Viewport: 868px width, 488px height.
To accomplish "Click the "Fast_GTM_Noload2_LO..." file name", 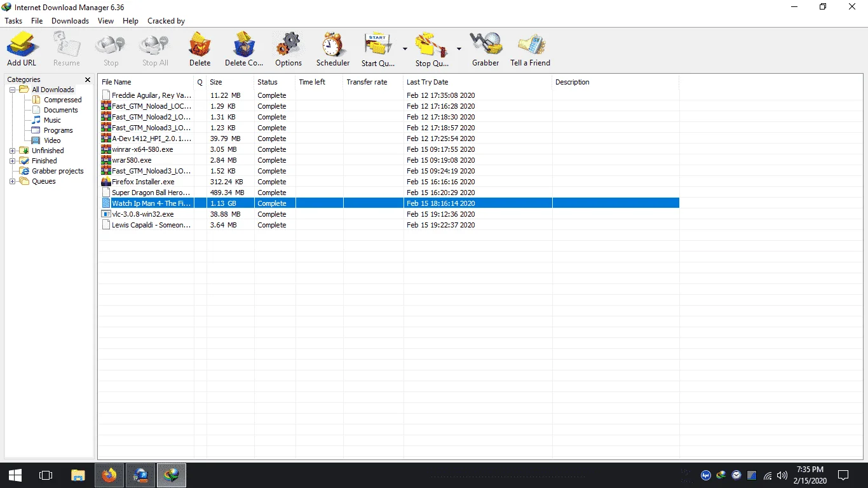I will click(x=151, y=117).
